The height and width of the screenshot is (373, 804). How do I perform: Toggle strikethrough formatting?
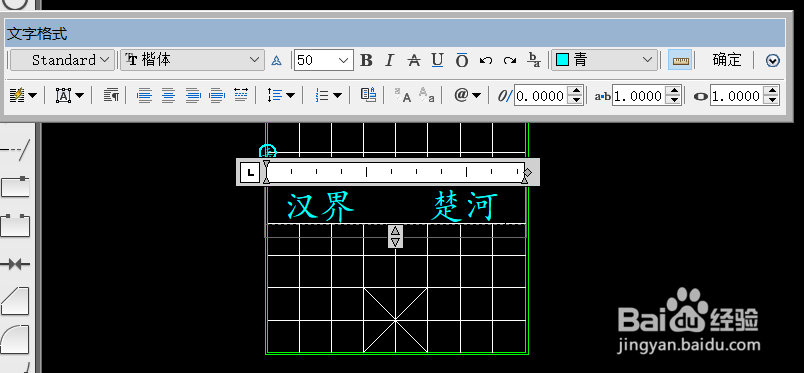point(413,61)
